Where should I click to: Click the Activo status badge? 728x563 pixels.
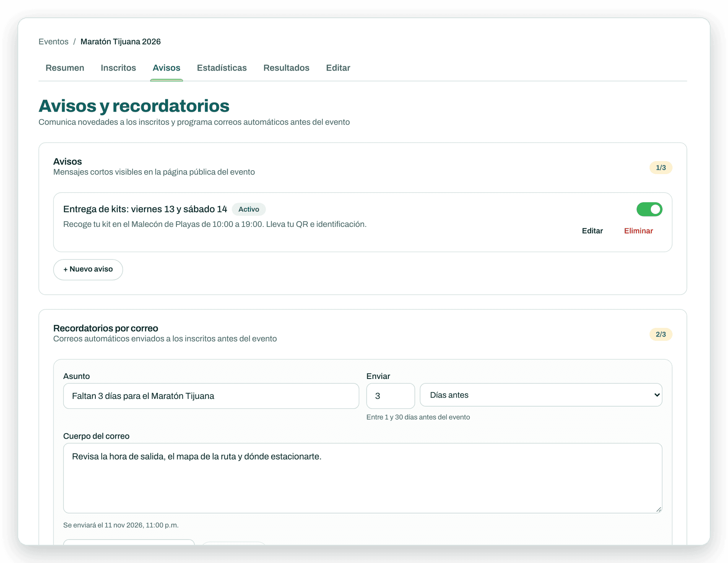click(x=249, y=209)
